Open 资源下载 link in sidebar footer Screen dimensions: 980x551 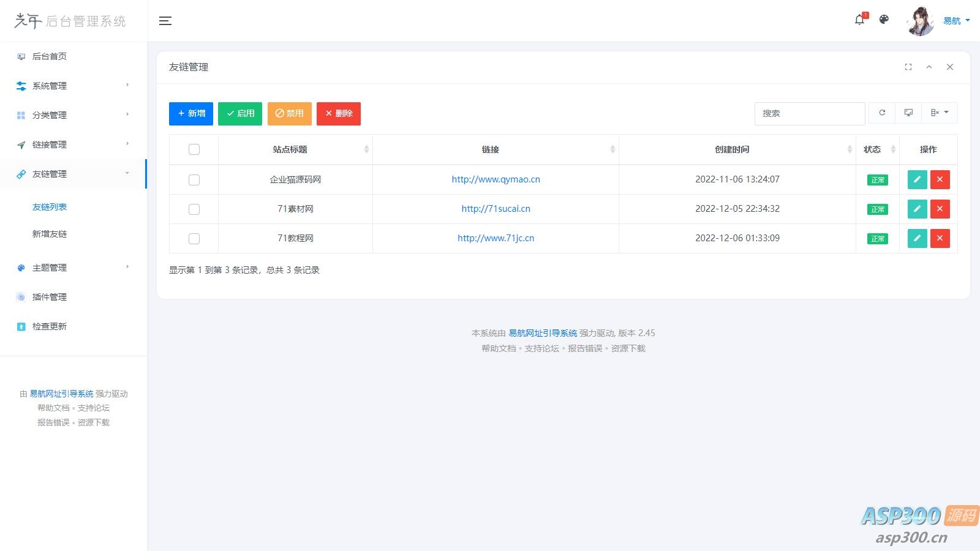94,422
